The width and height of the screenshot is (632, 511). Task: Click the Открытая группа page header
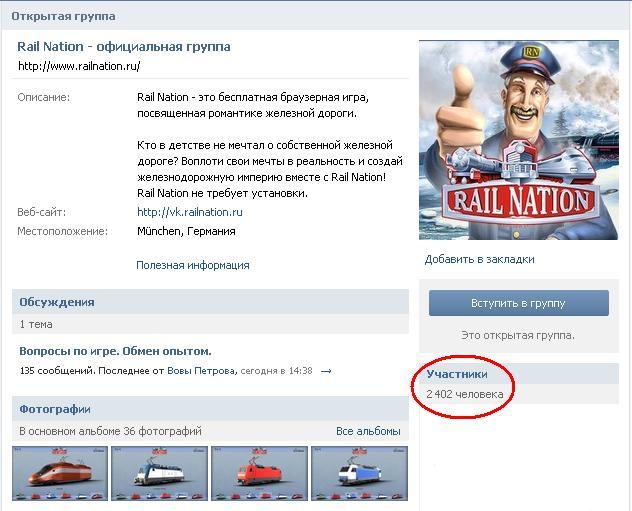tap(63, 16)
